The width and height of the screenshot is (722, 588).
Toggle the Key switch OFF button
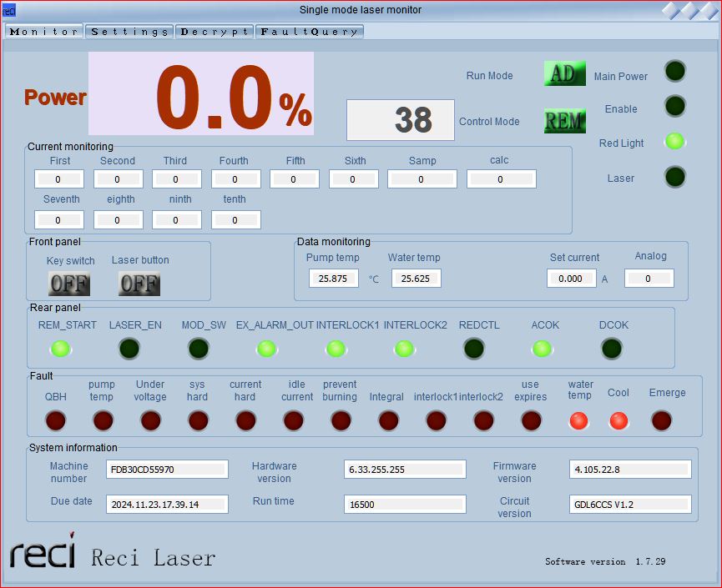[68, 284]
